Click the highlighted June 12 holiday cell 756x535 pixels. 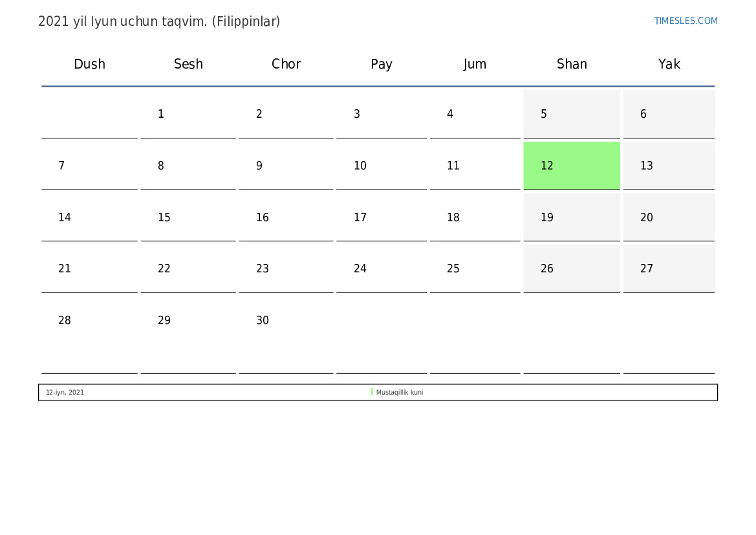pyautogui.click(x=572, y=166)
